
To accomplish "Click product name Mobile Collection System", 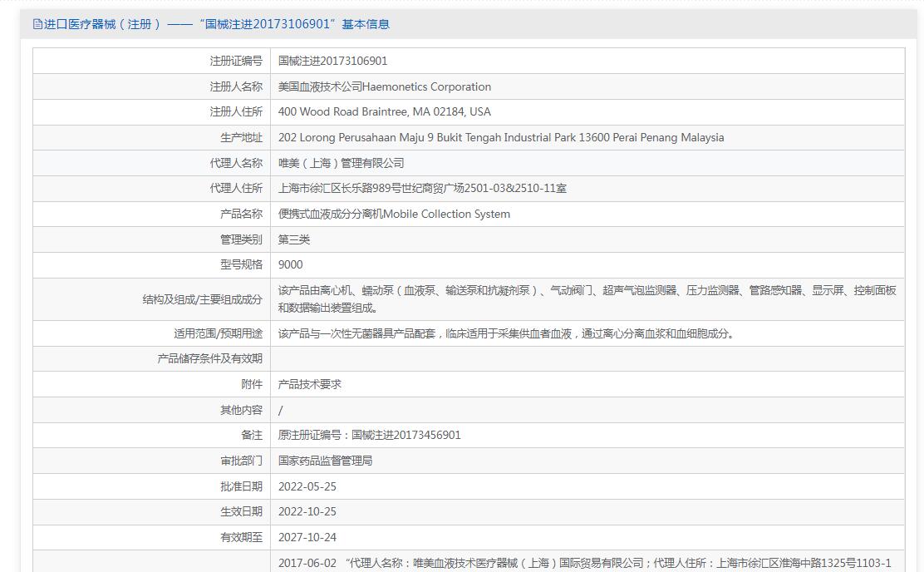I will click(x=394, y=214).
